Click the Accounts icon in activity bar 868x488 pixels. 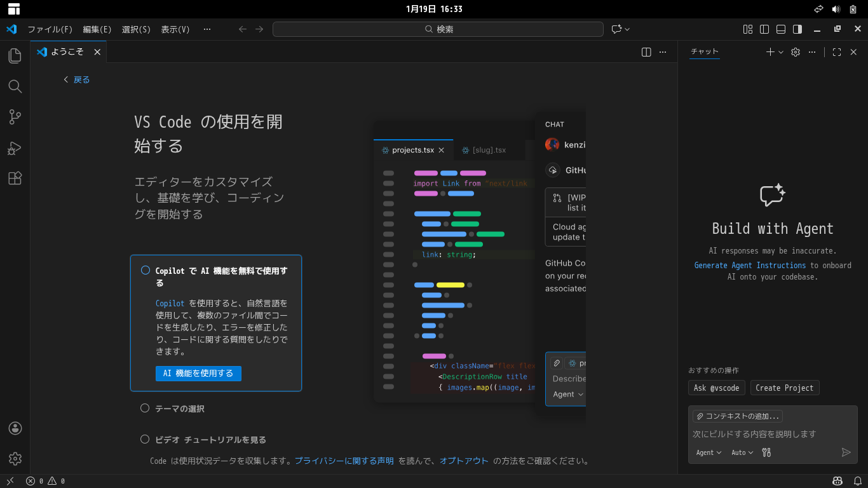pyautogui.click(x=15, y=428)
